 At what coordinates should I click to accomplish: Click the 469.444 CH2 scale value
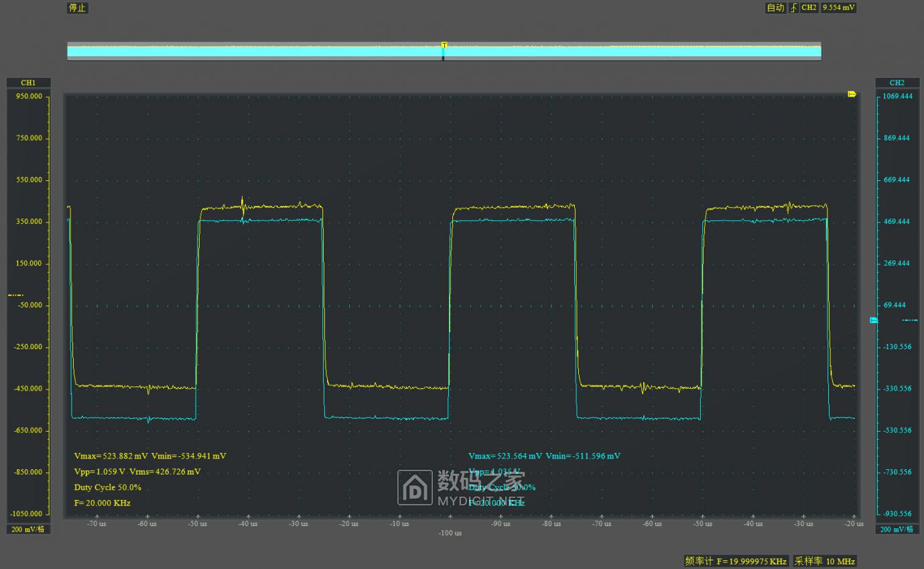coord(898,221)
